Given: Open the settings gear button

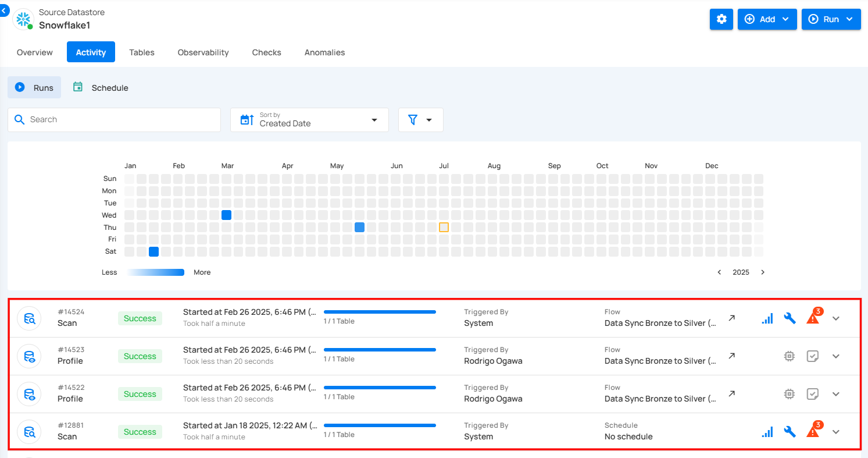Looking at the screenshot, I should click(x=721, y=19).
